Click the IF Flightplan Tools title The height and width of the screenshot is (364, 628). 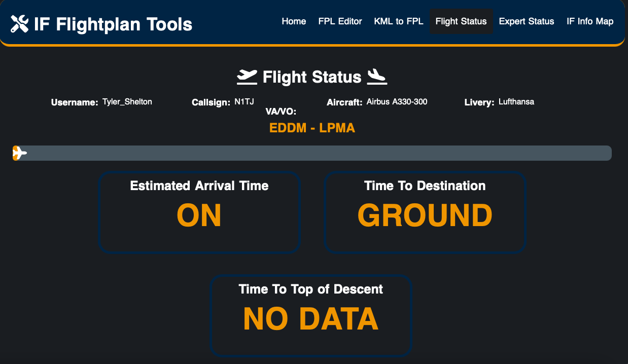point(113,24)
